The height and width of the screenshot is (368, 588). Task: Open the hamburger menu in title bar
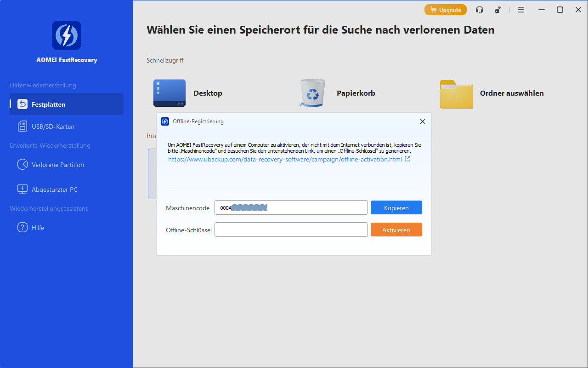(x=521, y=10)
